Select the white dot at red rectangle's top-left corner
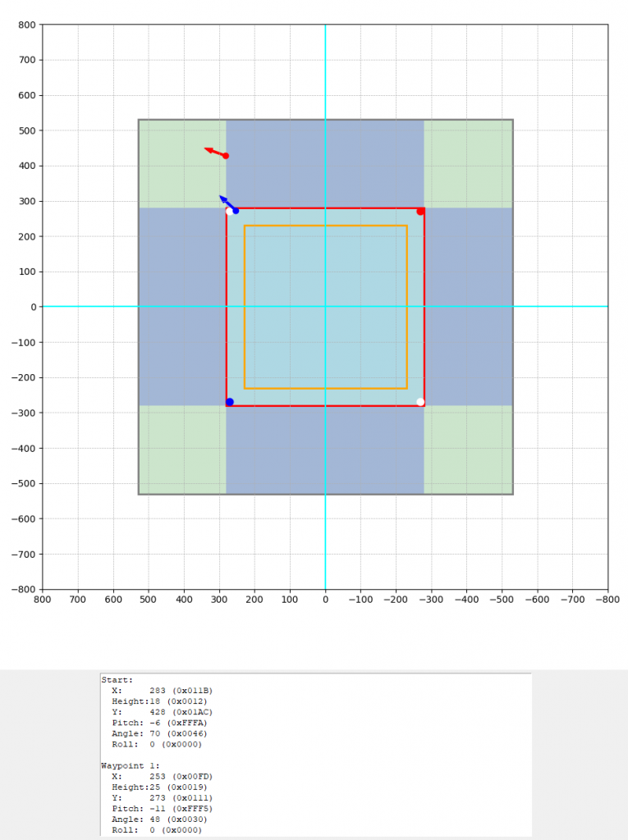Image resolution: width=628 pixels, height=840 pixels. pyautogui.click(x=229, y=212)
